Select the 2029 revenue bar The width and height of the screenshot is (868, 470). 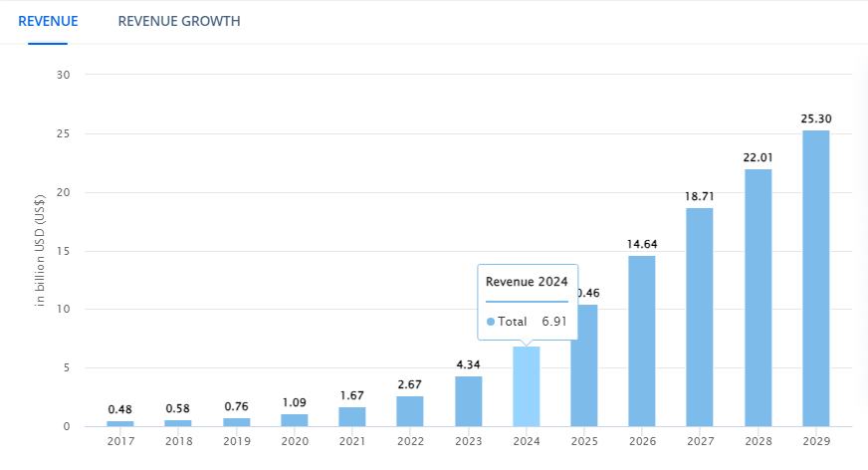point(816,279)
